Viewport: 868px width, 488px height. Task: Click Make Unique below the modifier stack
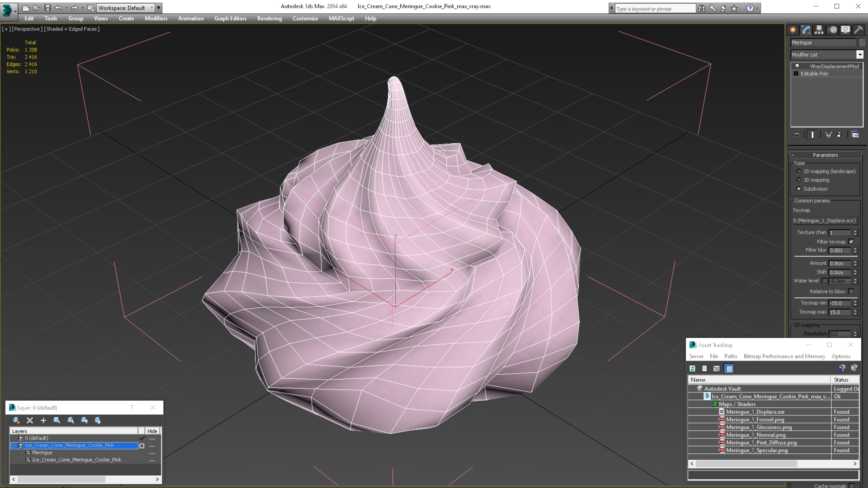(828, 135)
